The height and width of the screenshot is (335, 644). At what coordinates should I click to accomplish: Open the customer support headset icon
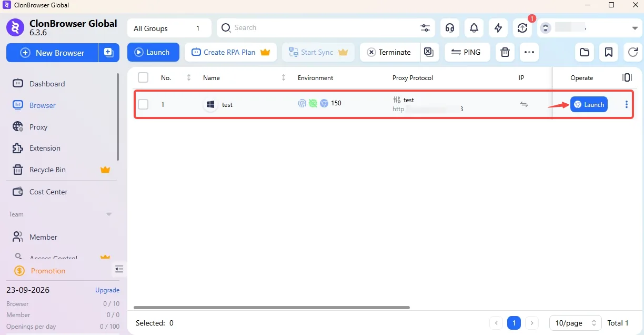tap(450, 28)
